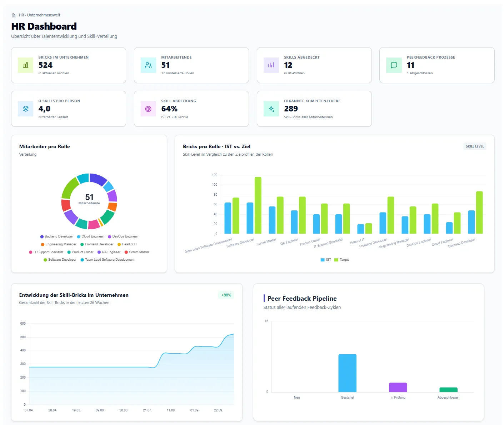Click the Peer Feedback Pipeline heading
Image resolution: width=504 pixels, height=425 pixels.
coord(302,299)
